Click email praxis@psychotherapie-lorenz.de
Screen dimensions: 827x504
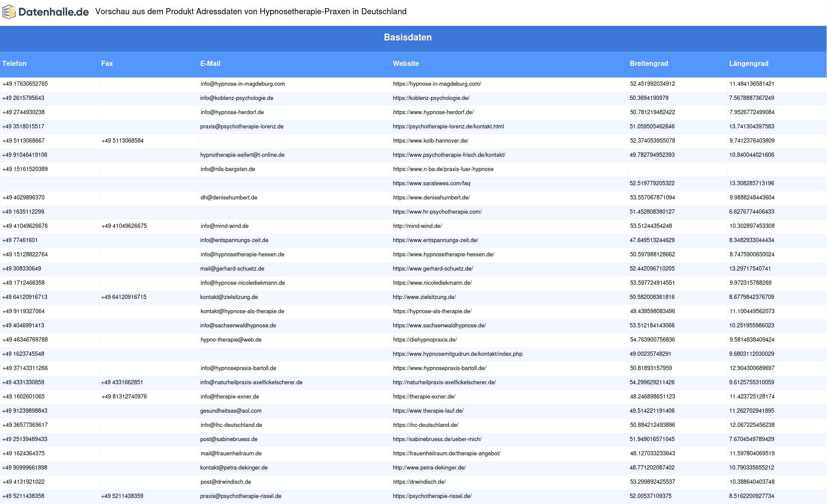[x=242, y=127]
